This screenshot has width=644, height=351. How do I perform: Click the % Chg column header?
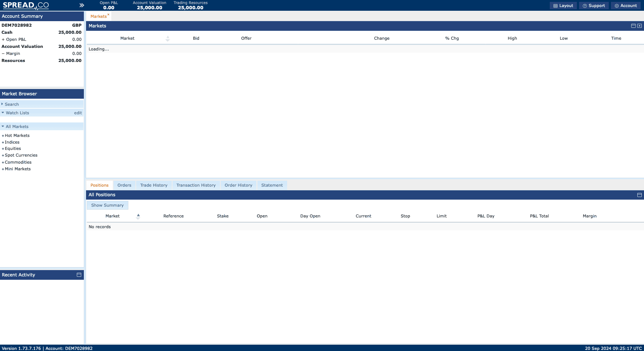click(x=452, y=38)
